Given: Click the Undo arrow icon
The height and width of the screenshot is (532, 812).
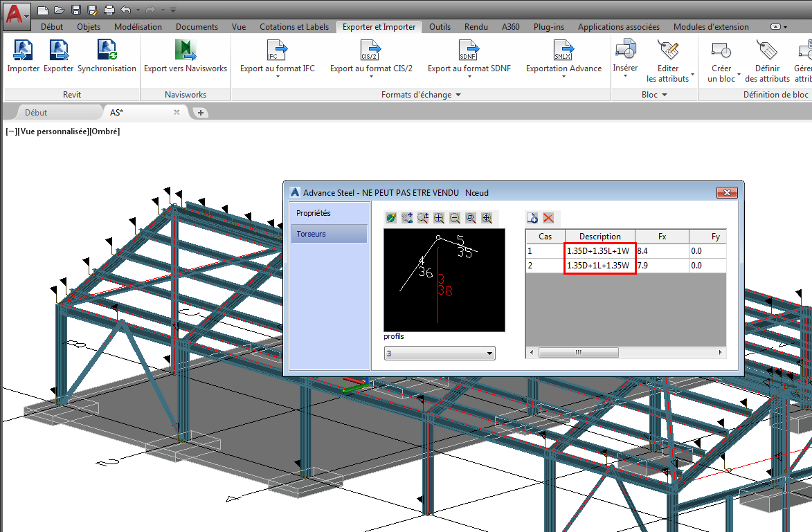Looking at the screenshot, I should tap(126, 10).
